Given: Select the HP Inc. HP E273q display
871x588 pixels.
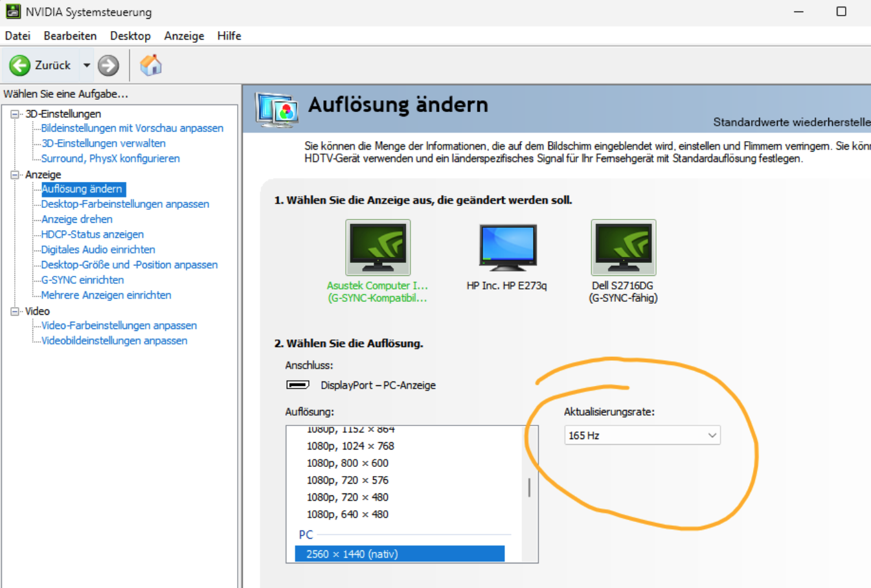Looking at the screenshot, I should click(x=508, y=247).
